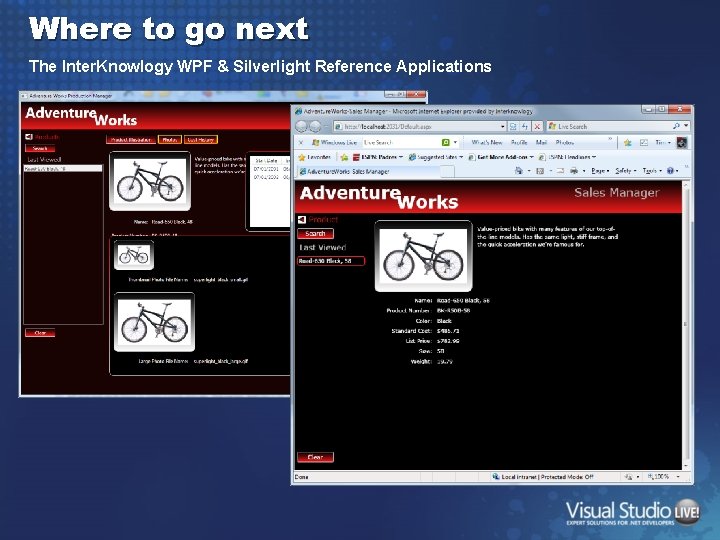Screen dimensions: 720x540
Task: Open Photos in the Windows Live toolbar
Action: point(565,143)
